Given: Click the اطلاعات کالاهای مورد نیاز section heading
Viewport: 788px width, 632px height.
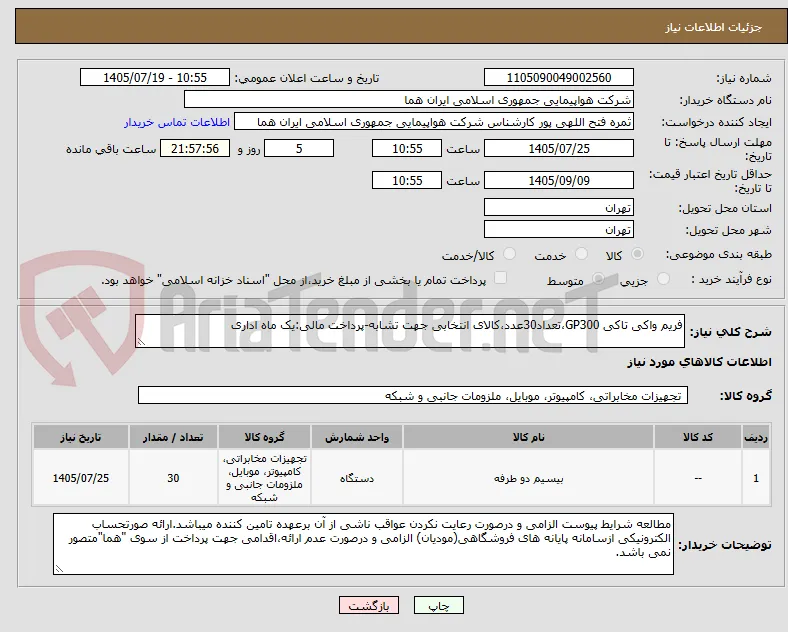Looking at the screenshot, I should pyautogui.click(x=699, y=362).
